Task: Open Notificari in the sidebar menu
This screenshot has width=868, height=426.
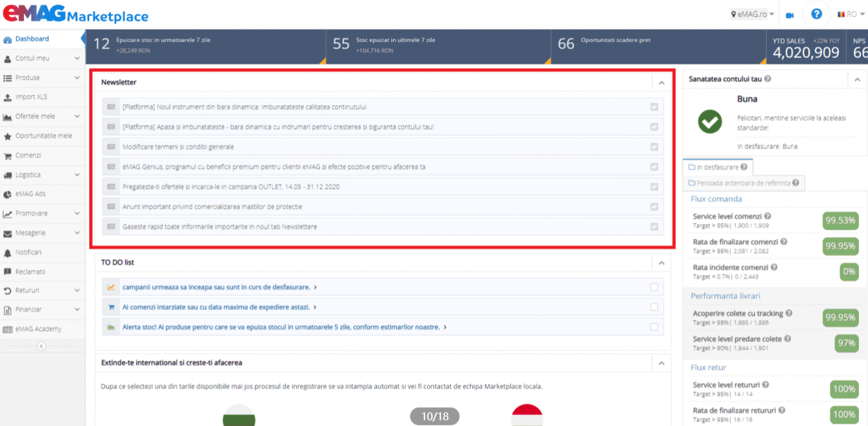Action: (x=42, y=253)
